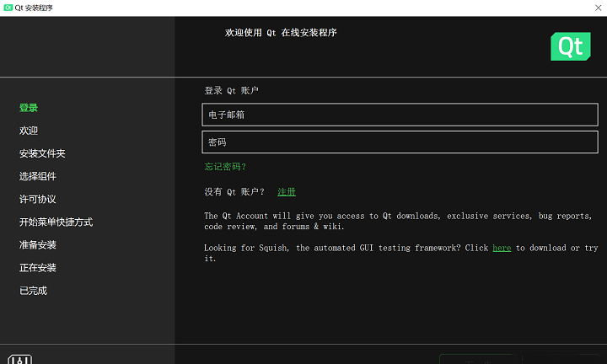Open the installer settings sliders icon
This screenshot has width=607, height=364.
[x=20, y=359]
